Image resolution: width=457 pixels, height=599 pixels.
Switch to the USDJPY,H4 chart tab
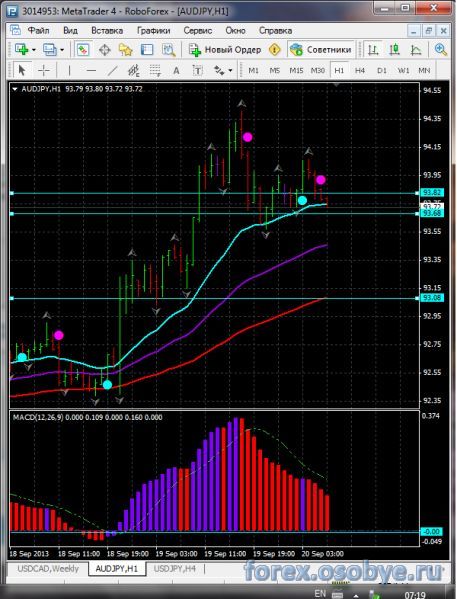click(175, 569)
